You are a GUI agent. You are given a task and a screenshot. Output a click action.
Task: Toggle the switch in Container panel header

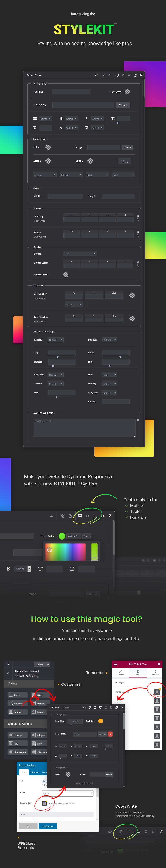click(x=84, y=707)
